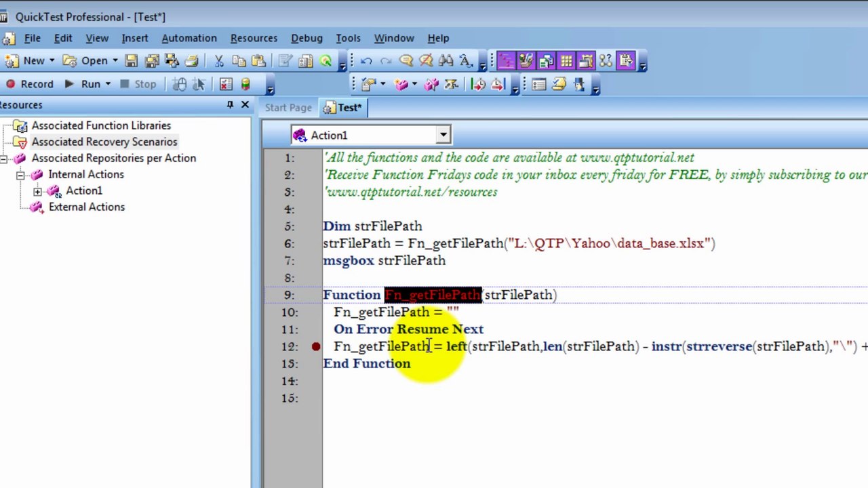This screenshot has width=868, height=488.
Task: Close the Resources panel
Action: click(245, 105)
